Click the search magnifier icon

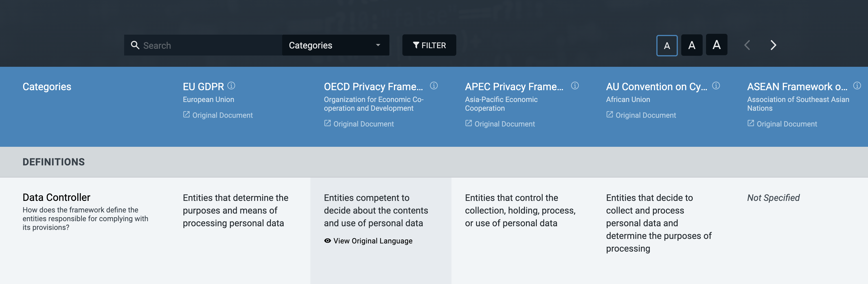click(135, 45)
